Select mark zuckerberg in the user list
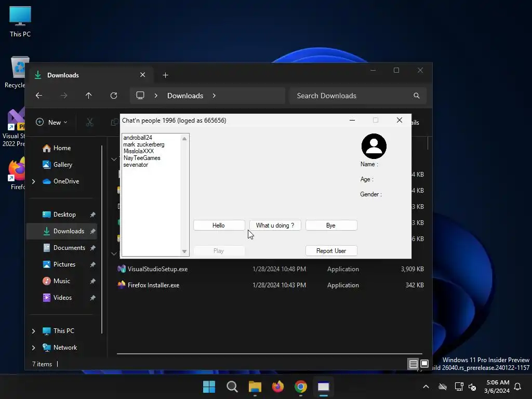This screenshot has width=532, height=399. point(144,144)
